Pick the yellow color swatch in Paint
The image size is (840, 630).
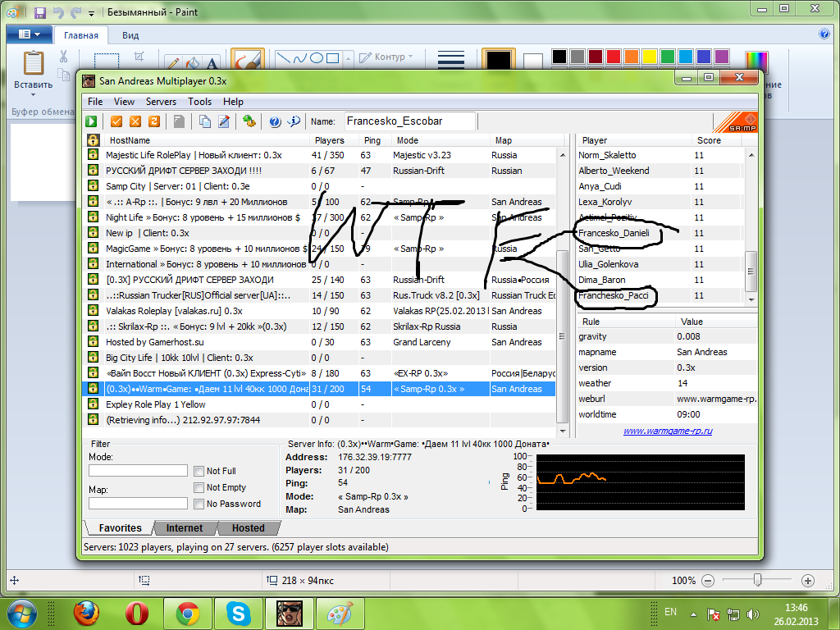650,57
